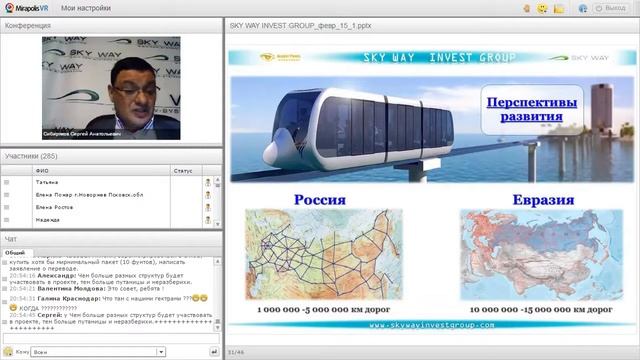Click user icon in Надежда row

(x=208, y=220)
